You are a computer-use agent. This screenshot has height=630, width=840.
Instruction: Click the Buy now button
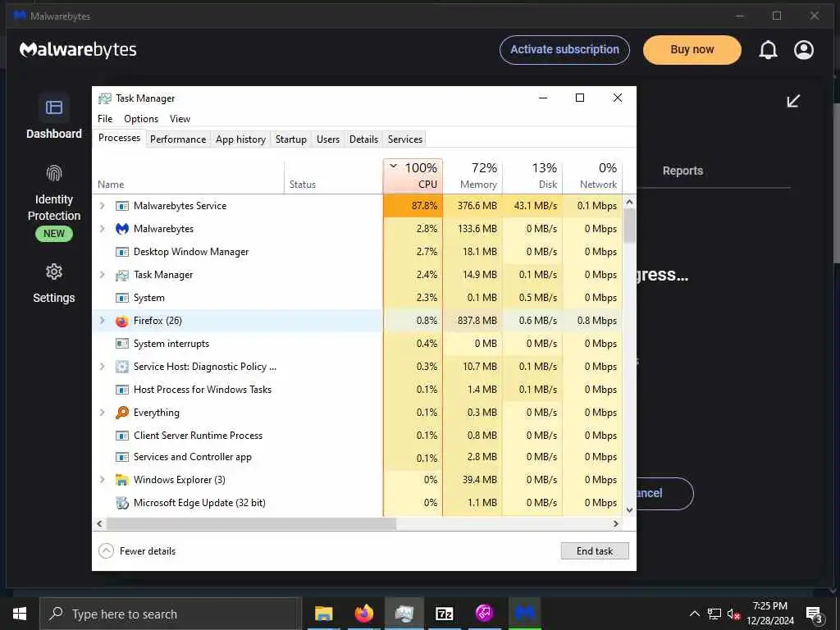pos(692,50)
